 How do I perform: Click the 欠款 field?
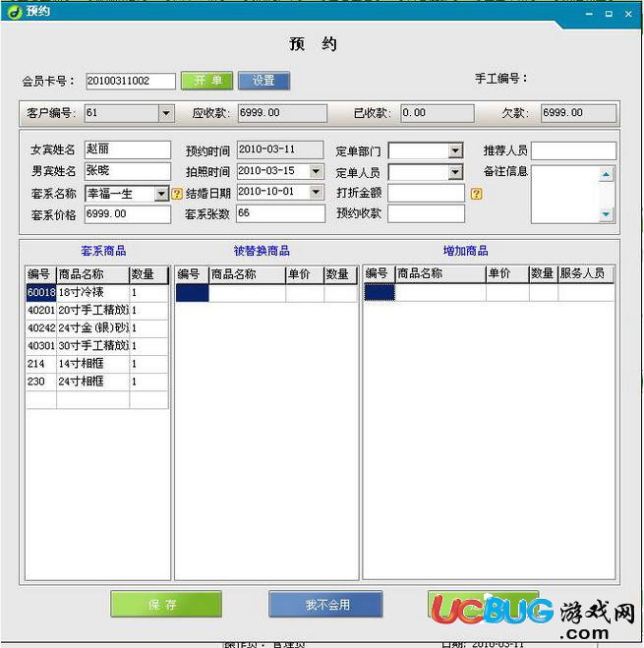click(578, 113)
